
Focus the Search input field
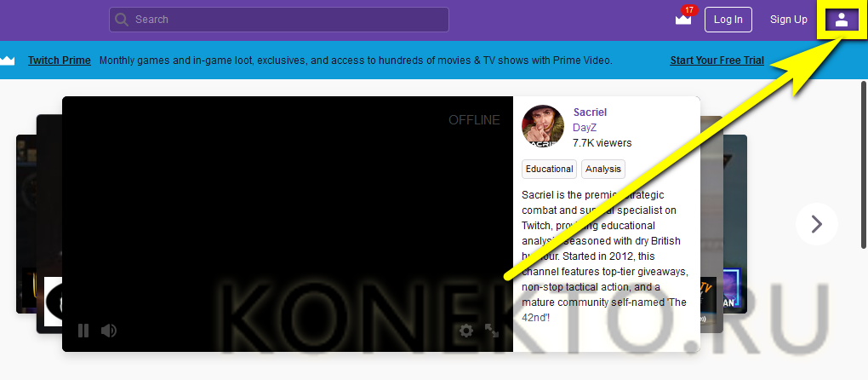(x=278, y=20)
